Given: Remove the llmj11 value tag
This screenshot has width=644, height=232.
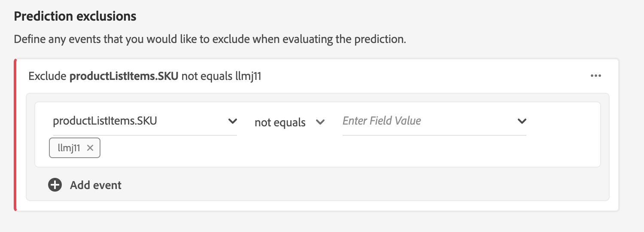Looking at the screenshot, I should click(90, 148).
